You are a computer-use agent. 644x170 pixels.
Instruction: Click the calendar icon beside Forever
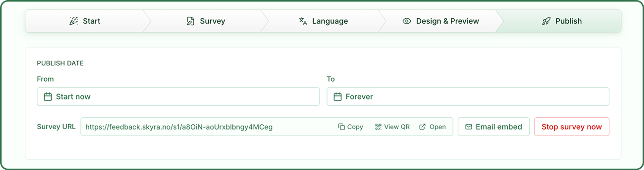click(x=337, y=97)
